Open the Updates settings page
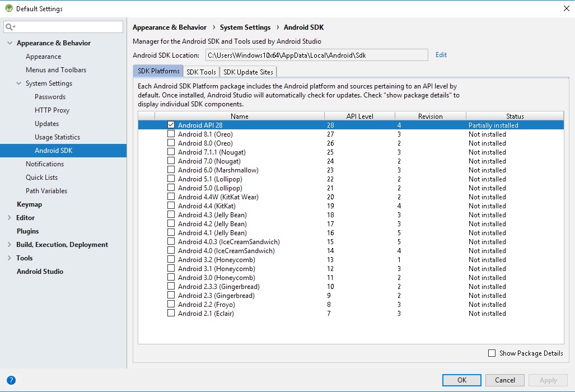 tap(46, 124)
